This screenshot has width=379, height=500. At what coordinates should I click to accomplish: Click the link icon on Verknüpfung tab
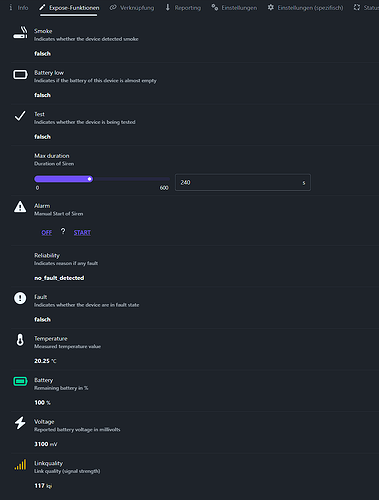point(113,7)
